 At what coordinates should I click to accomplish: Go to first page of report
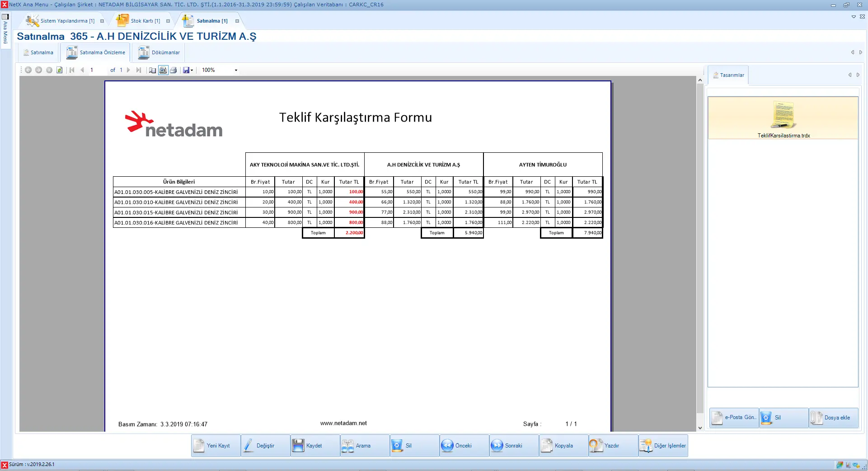pyautogui.click(x=72, y=70)
